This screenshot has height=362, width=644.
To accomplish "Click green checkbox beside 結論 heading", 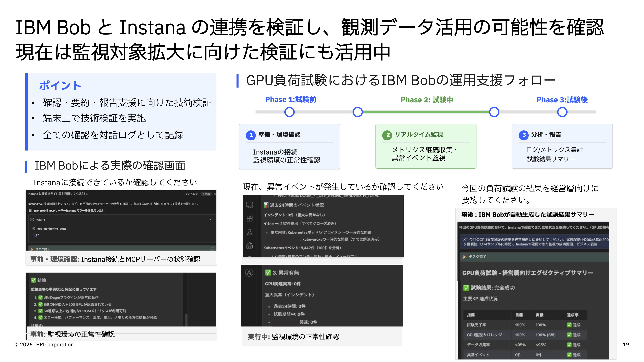I will click(34, 280).
